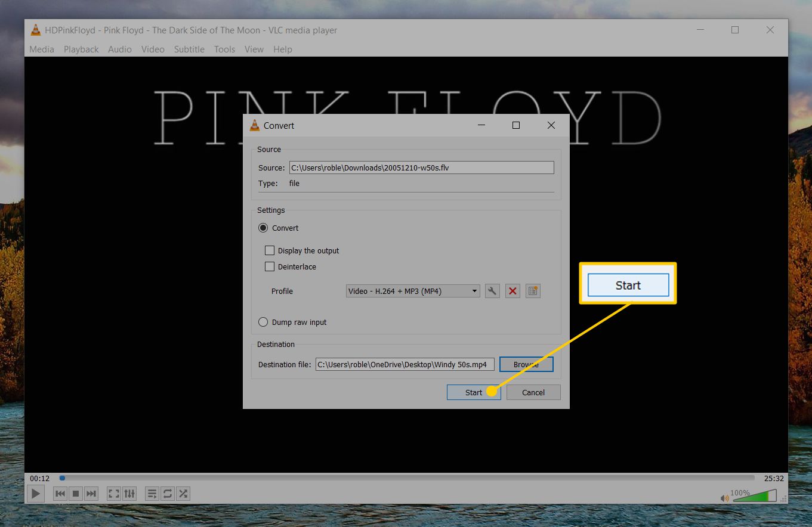Viewport: 812px width, 527px height.
Task: Click the playback seek bar
Action: tap(407, 478)
